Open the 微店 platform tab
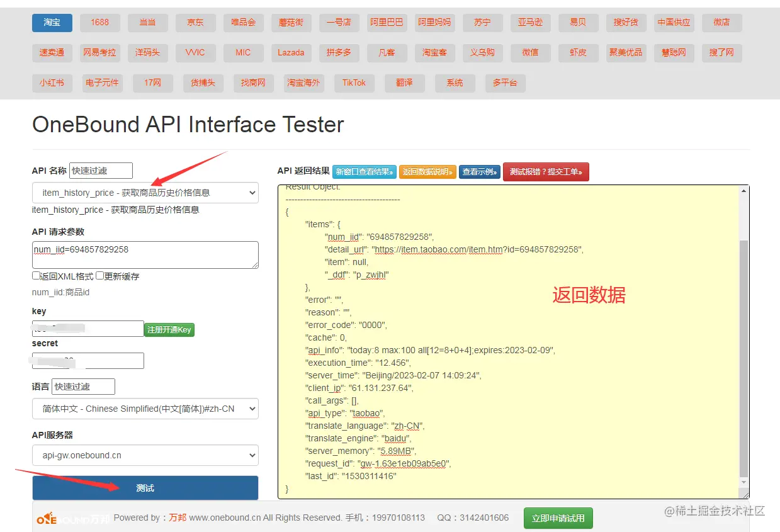 tap(721, 23)
